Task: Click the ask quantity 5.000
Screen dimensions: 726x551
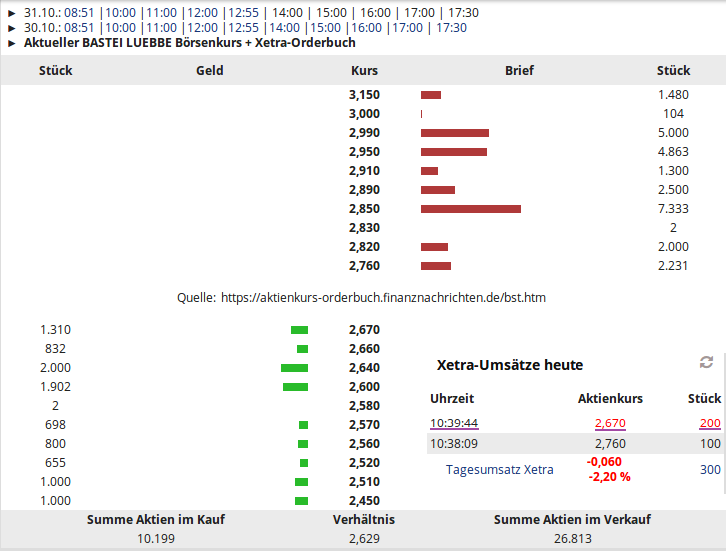Action: pyautogui.click(x=673, y=133)
